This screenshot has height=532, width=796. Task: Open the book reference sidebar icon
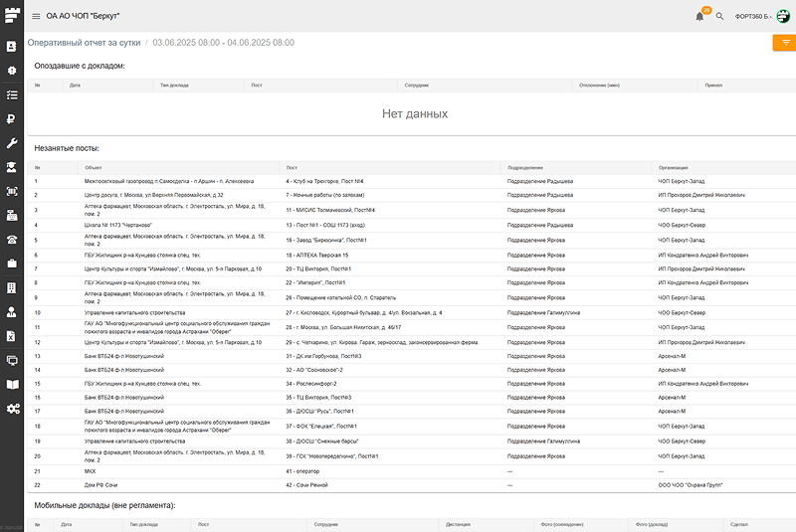point(12,384)
